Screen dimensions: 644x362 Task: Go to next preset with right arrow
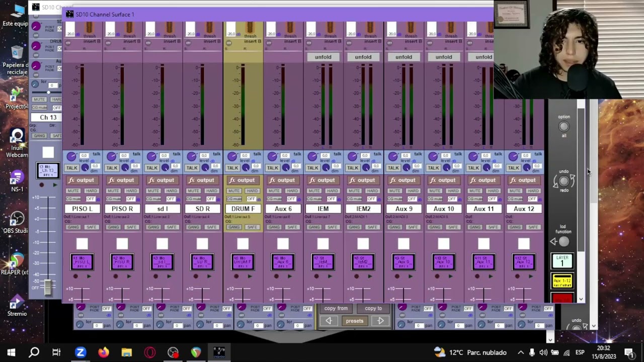[x=381, y=321]
